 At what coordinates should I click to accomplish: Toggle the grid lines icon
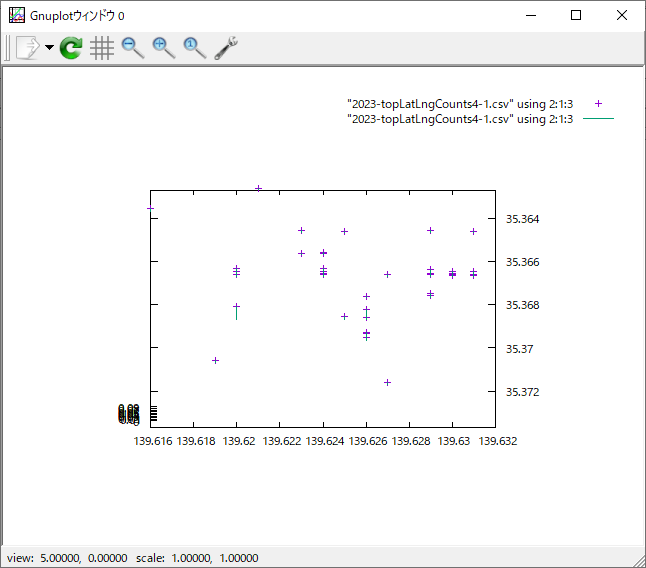(x=101, y=48)
